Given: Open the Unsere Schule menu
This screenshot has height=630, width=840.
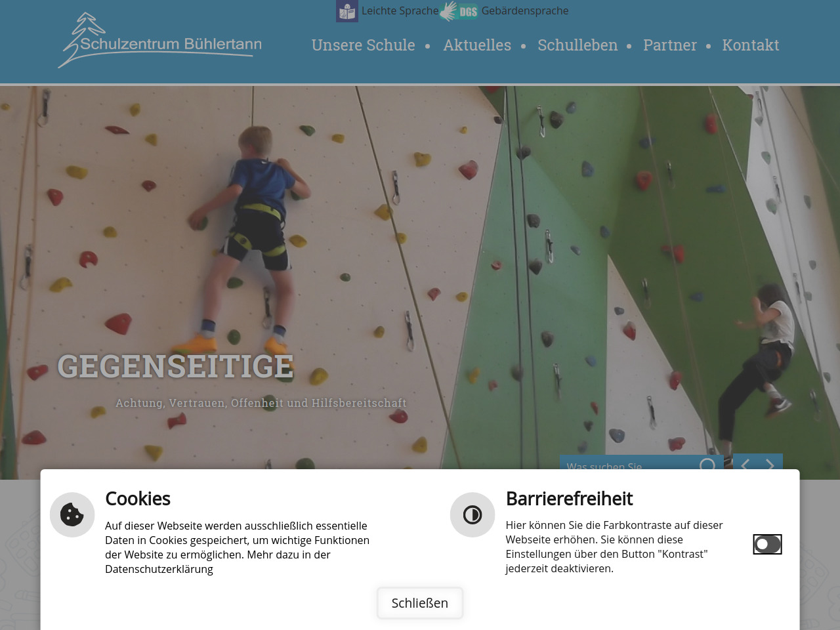Looking at the screenshot, I should coord(363,45).
